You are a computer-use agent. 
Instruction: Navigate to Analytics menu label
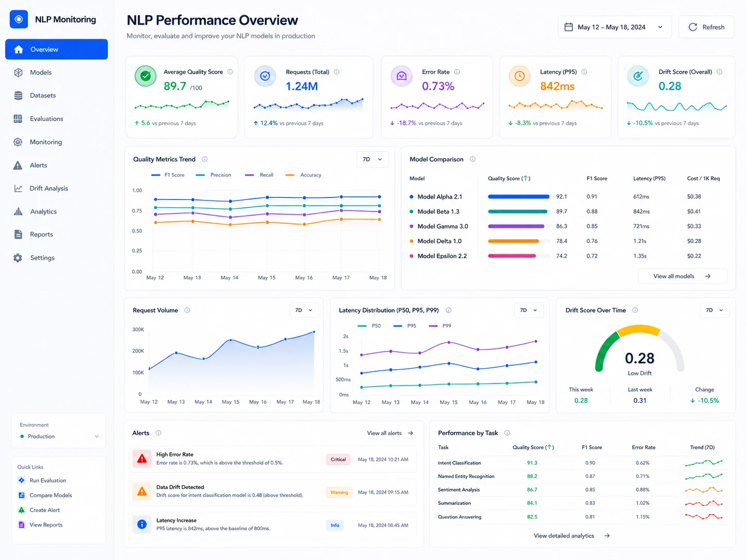pyautogui.click(x=43, y=211)
